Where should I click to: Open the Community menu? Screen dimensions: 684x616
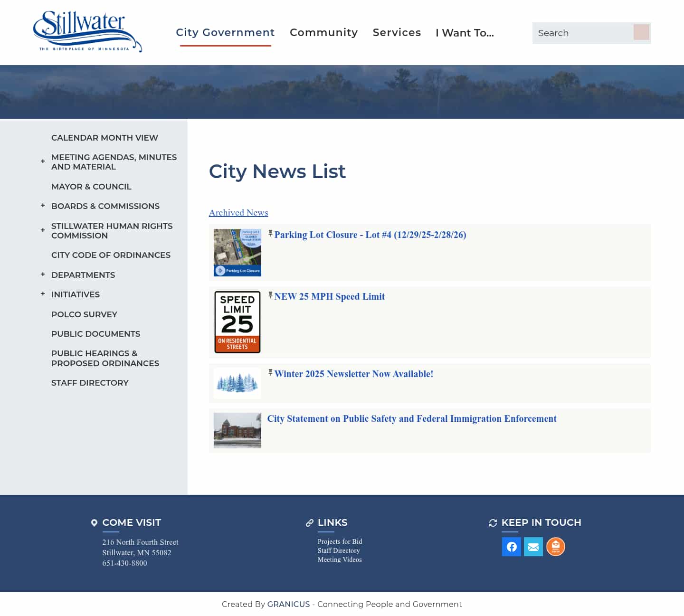pyautogui.click(x=323, y=32)
